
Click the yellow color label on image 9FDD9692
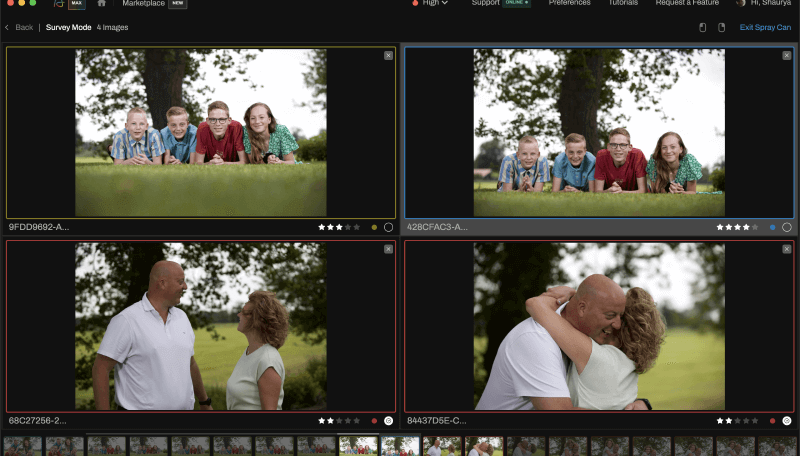coord(374,227)
